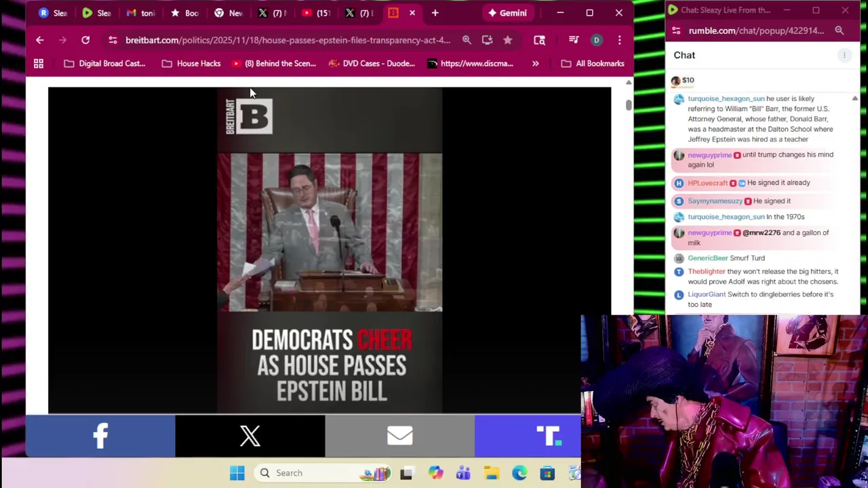Reload the Breitbart page
868x488 pixels.
coord(85,40)
